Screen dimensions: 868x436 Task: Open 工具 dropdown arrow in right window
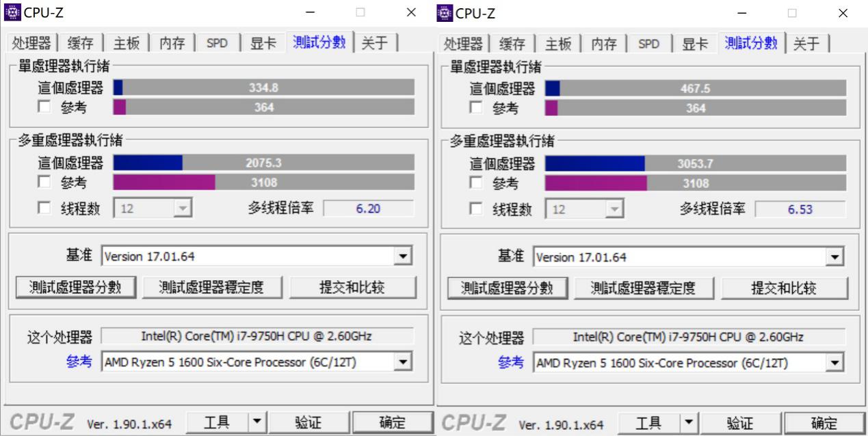tap(689, 423)
